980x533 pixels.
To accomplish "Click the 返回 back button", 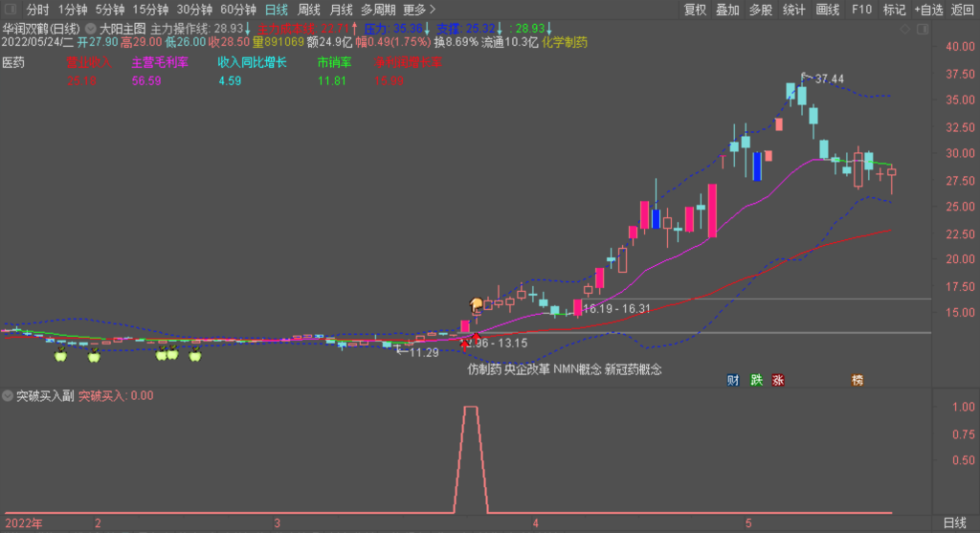I will pyautogui.click(x=963, y=10).
